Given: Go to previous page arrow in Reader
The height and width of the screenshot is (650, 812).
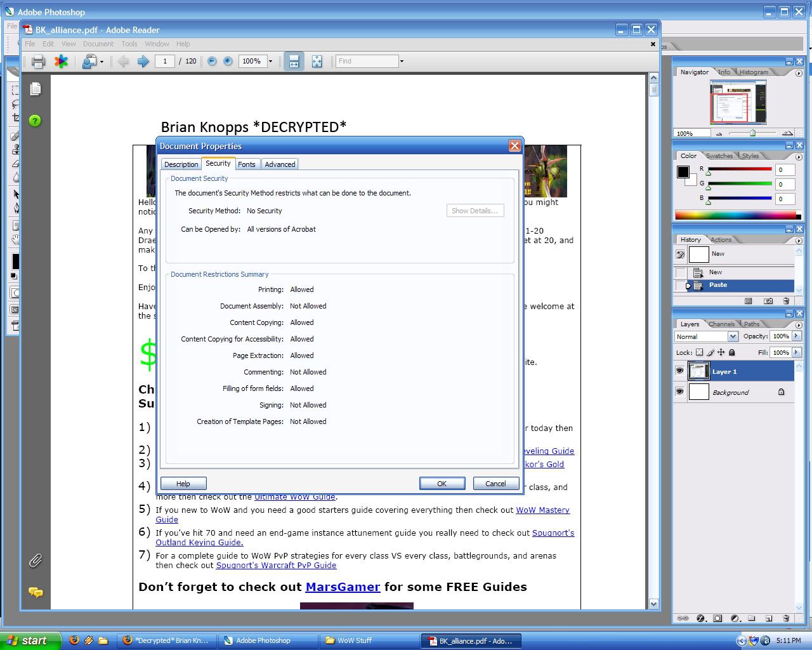Looking at the screenshot, I should (123, 61).
